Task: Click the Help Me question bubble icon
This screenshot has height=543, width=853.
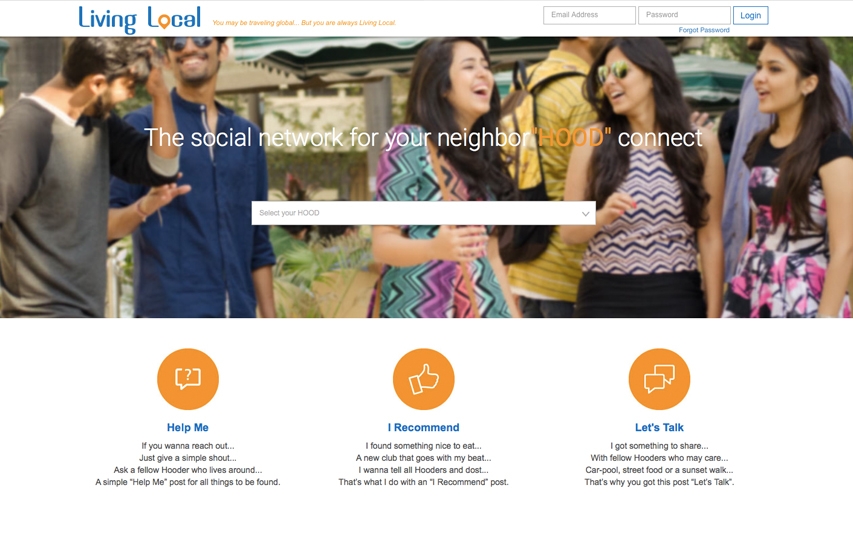Action: [188, 379]
